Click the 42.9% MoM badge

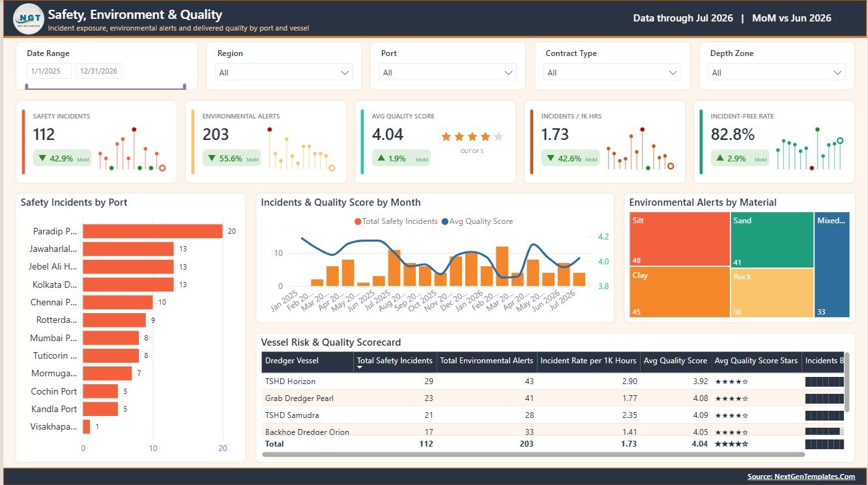63,158
